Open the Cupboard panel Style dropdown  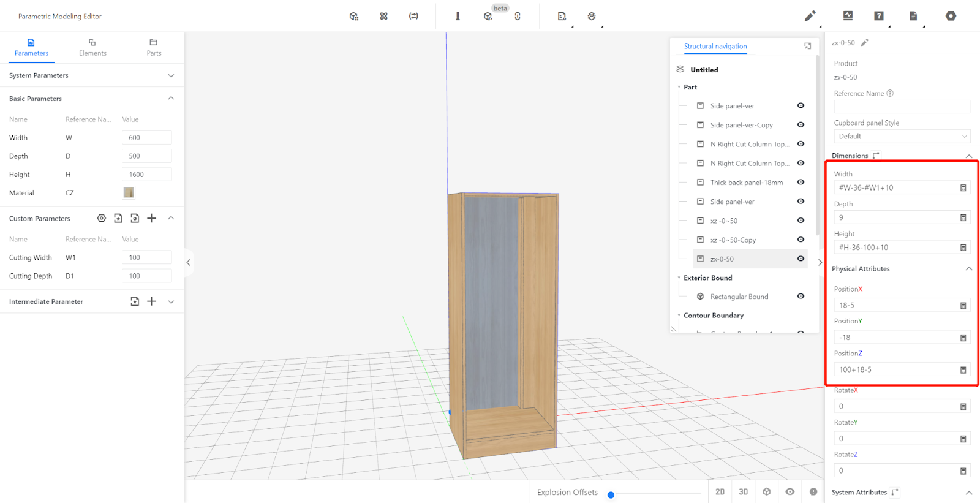pos(902,137)
